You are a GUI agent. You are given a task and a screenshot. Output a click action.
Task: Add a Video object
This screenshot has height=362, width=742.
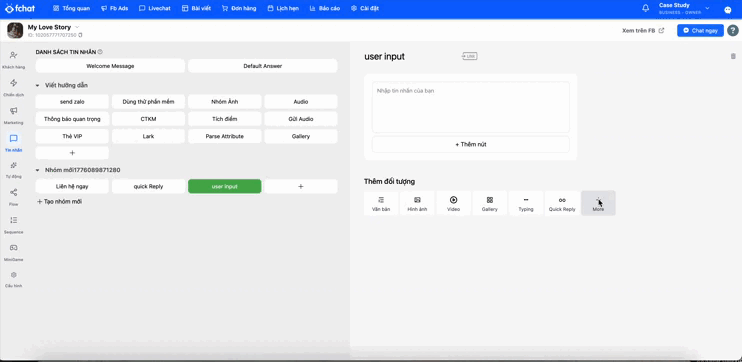tap(453, 203)
